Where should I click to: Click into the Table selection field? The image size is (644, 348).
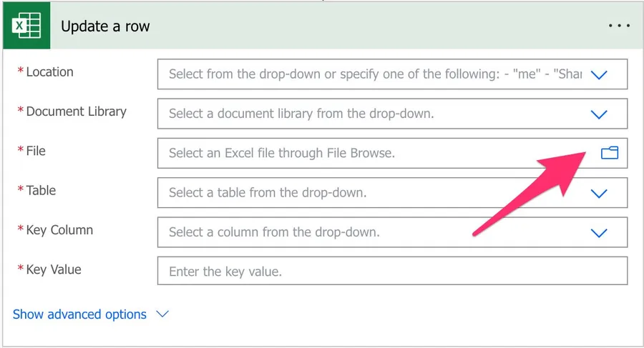pos(372,193)
